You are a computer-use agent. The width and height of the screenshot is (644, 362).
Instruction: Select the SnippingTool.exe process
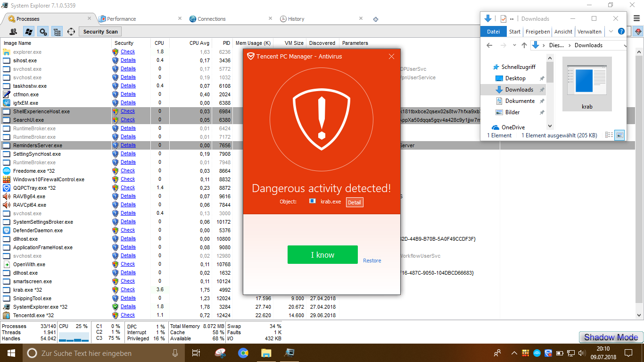pyautogui.click(x=32, y=298)
